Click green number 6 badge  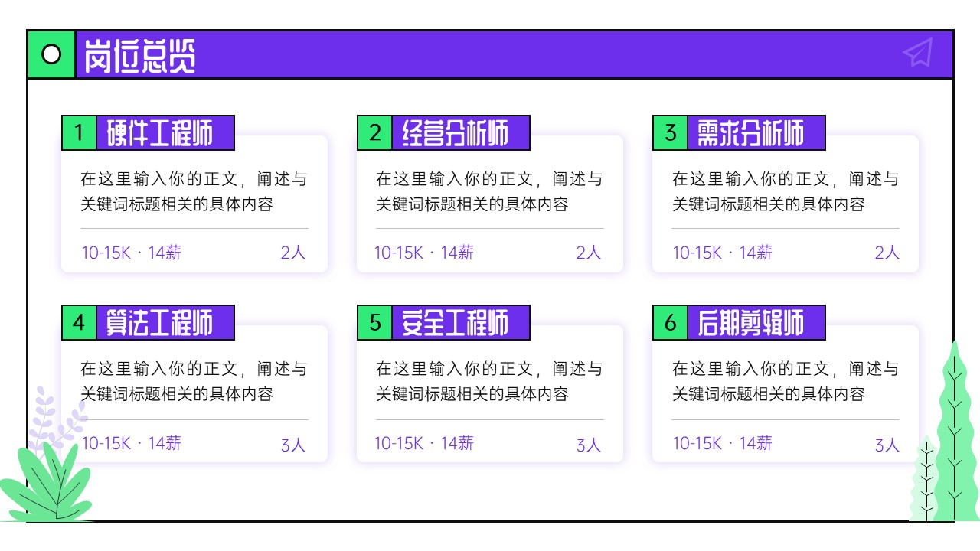pyautogui.click(x=670, y=323)
